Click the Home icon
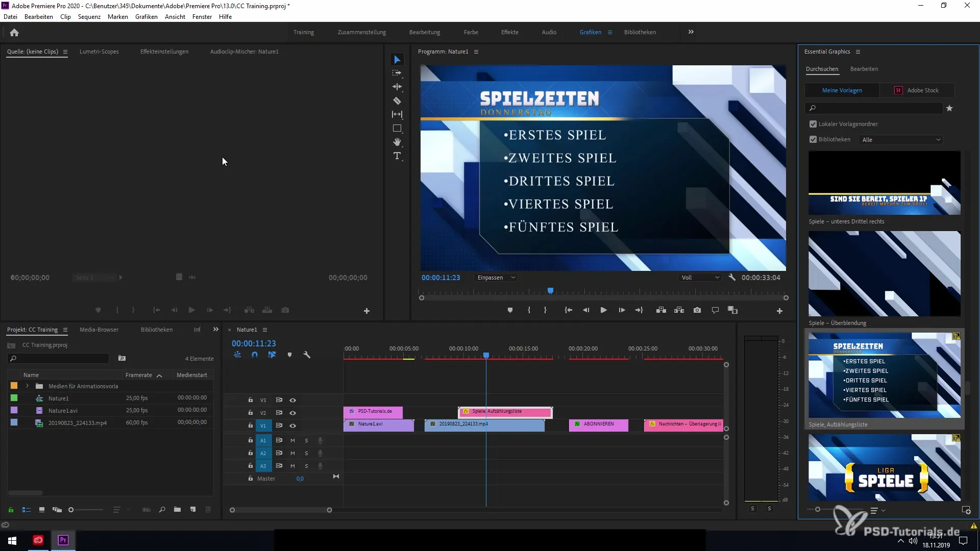The width and height of the screenshot is (980, 551). tap(14, 32)
